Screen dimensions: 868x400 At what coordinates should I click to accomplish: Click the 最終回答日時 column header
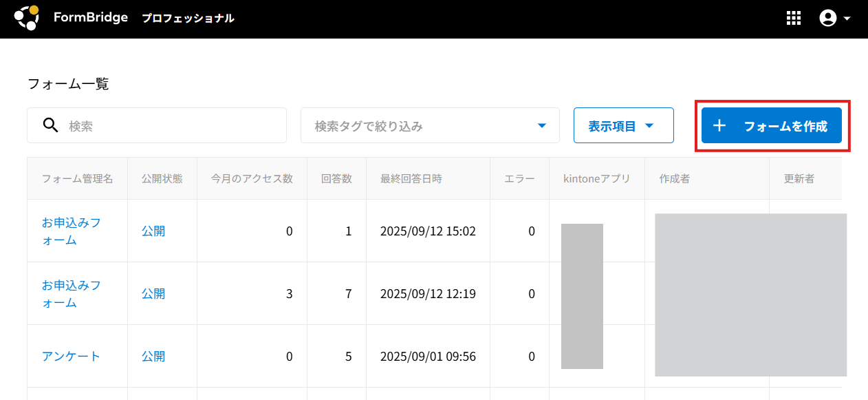click(411, 178)
